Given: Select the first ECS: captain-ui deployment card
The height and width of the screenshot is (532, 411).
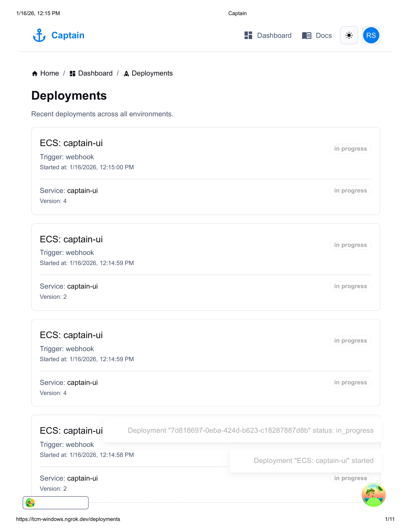Looking at the screenshot, I should click(x=205, y=170).
